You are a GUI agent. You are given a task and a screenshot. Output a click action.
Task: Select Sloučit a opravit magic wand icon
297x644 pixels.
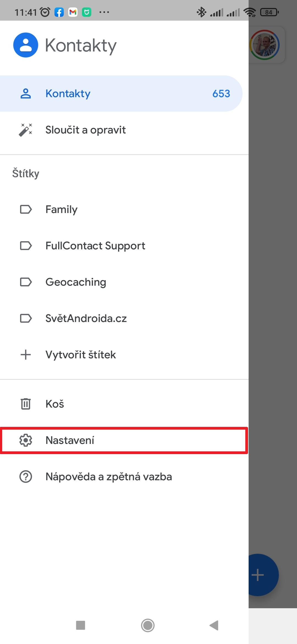pos(26,130)
